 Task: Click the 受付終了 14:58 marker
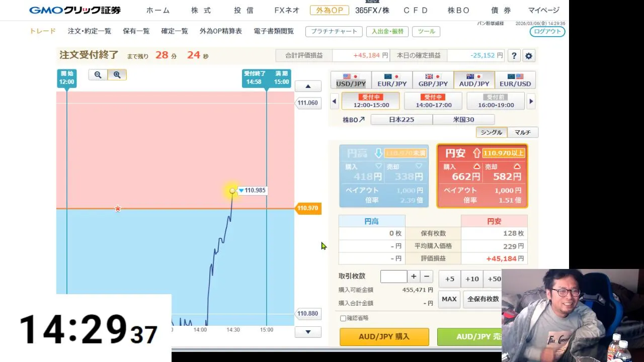pos(255,78)
